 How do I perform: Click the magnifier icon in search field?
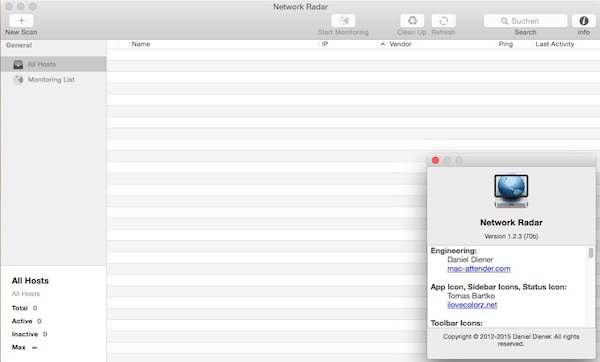coord(504,21)
